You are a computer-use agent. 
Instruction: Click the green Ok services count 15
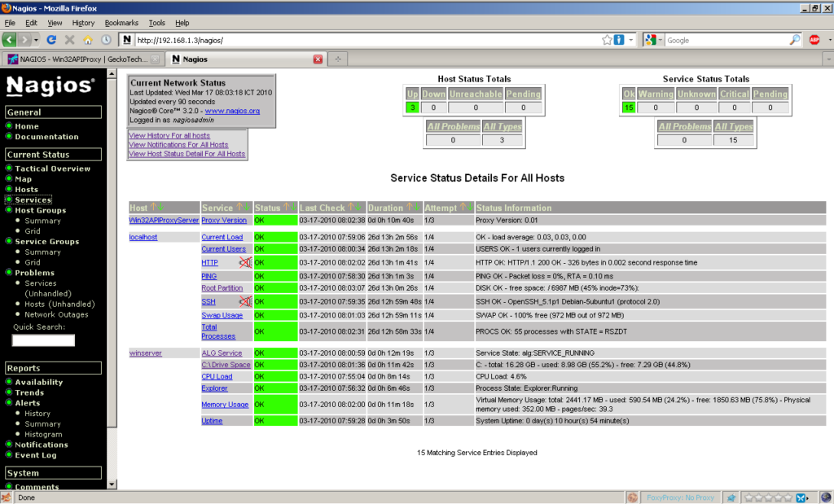click(629, 107)
